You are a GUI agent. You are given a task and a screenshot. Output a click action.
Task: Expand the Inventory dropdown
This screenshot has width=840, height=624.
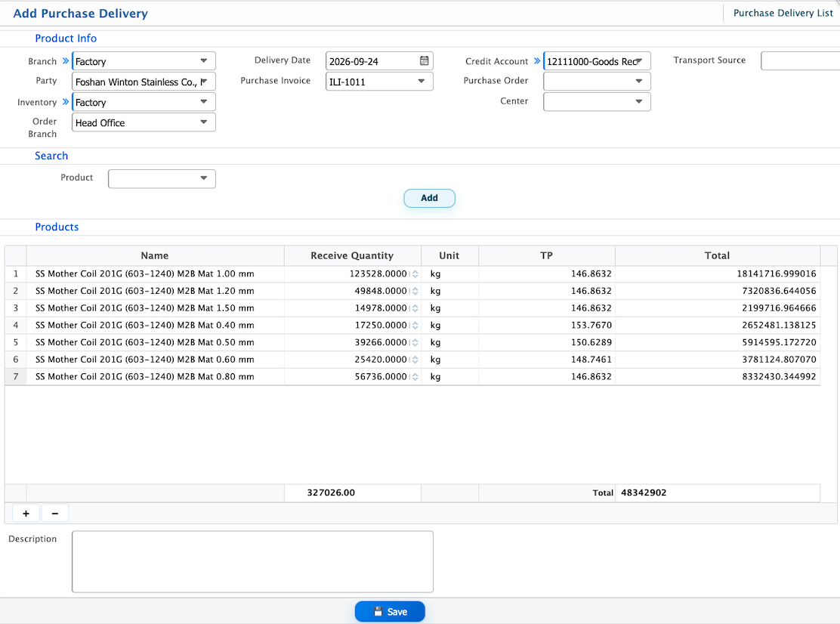pos(203,102)
